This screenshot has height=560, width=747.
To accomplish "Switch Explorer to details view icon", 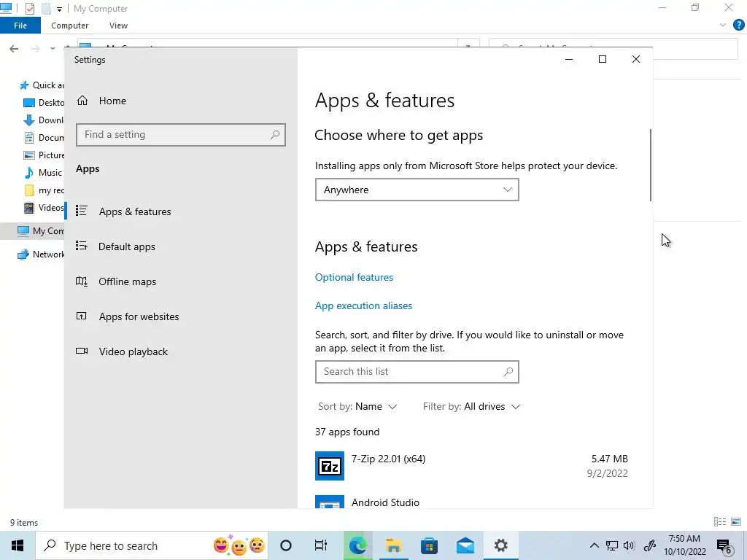I will [720, 522].
